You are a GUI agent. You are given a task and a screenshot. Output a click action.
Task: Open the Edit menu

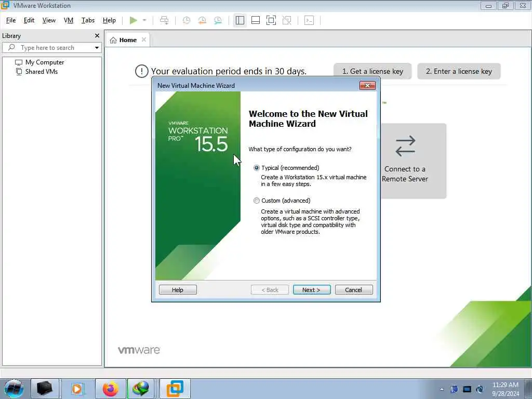[29, 20]
